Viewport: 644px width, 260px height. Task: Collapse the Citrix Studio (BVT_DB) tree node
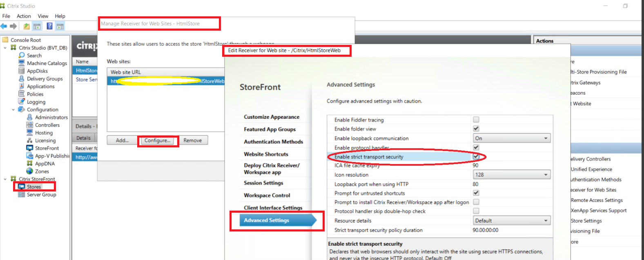(x=5, y=48)
